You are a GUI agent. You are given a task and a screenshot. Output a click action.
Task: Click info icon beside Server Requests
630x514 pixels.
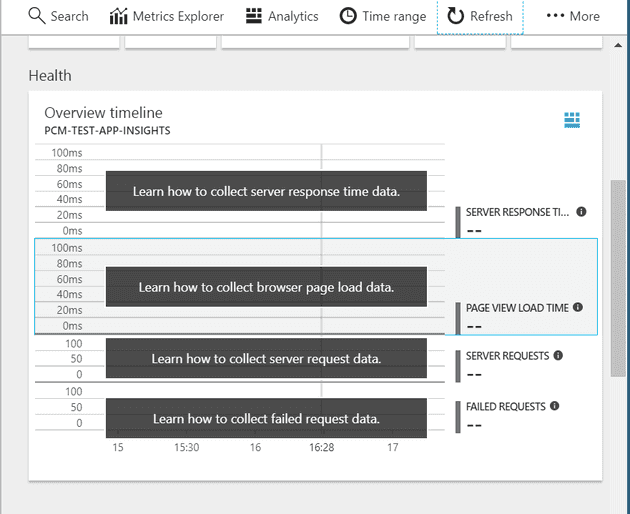click(558, 355)
